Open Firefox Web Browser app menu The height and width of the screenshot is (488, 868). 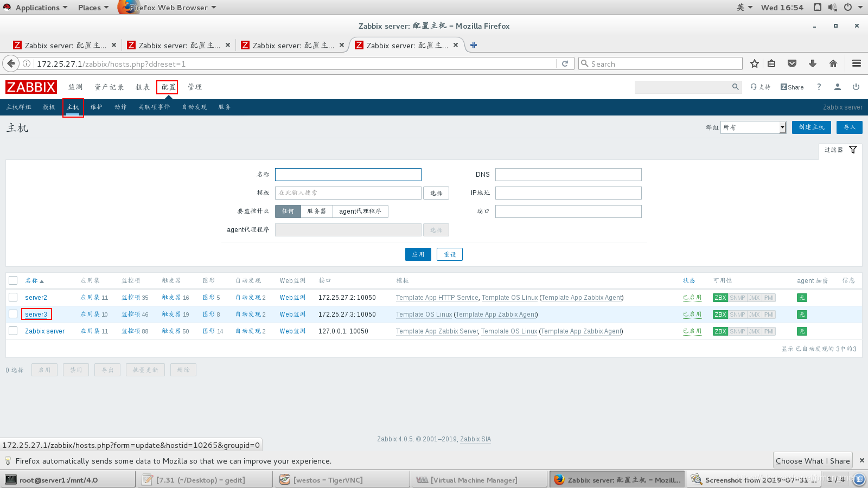(x=168, y=8)
